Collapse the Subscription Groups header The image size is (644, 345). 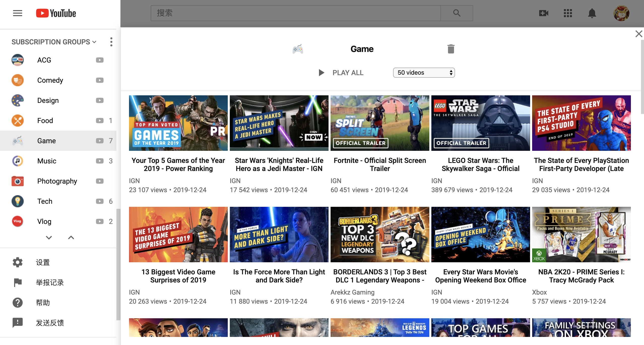click(x=54, y=42)
